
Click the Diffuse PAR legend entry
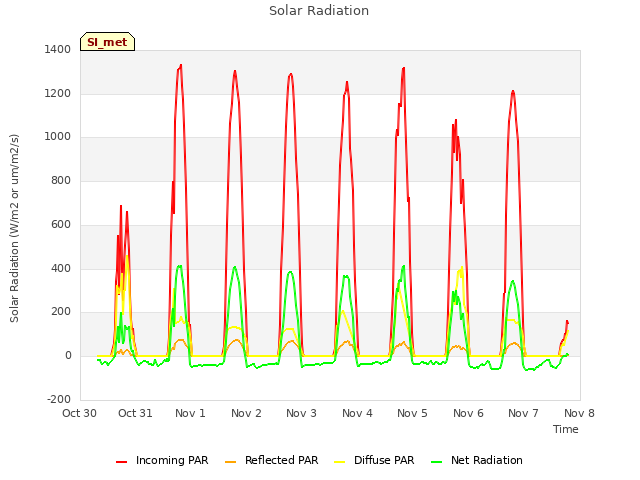click(x=374, y=460)
